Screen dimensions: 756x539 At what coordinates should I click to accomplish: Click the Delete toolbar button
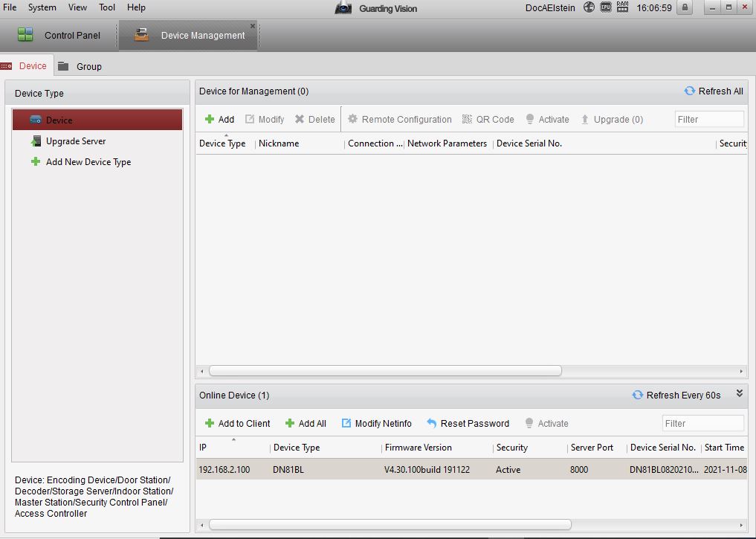[x=315, y=119]
